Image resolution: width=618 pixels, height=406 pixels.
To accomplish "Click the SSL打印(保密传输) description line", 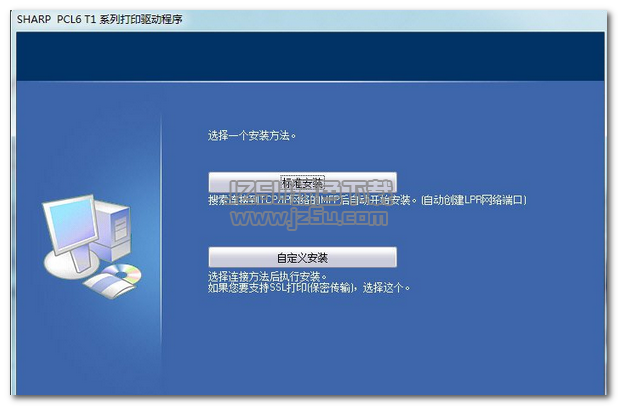I will click(309, 288).
